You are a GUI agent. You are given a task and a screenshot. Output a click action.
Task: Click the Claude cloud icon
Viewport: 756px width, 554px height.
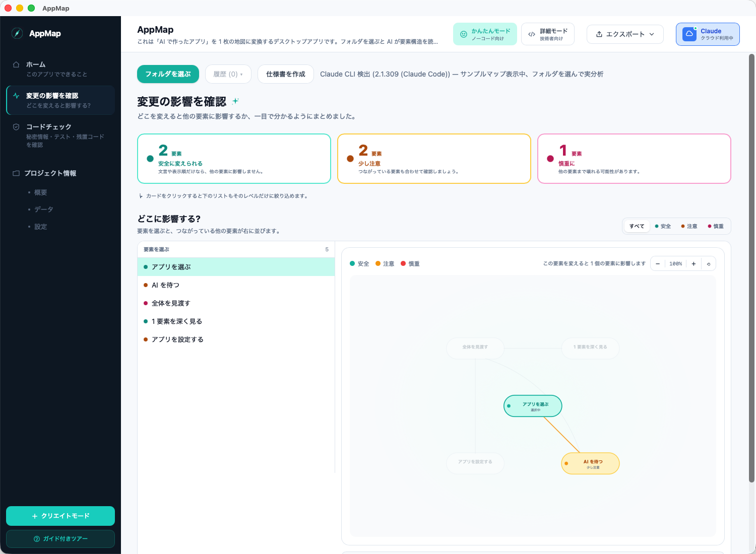pos(689,34)
